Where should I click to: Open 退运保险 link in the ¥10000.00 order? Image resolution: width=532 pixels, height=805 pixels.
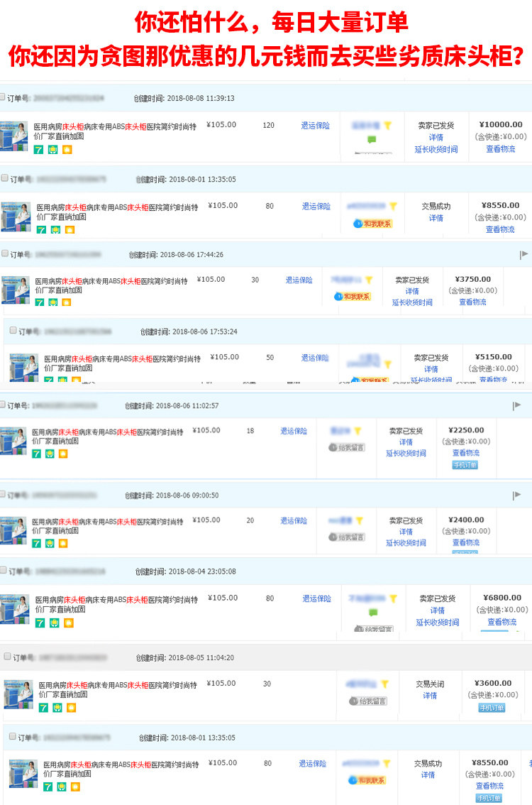point(315,125)
